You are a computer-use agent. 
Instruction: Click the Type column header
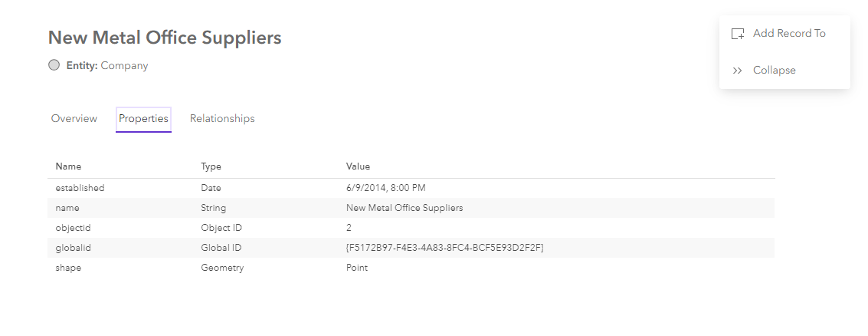coord(211,166)
